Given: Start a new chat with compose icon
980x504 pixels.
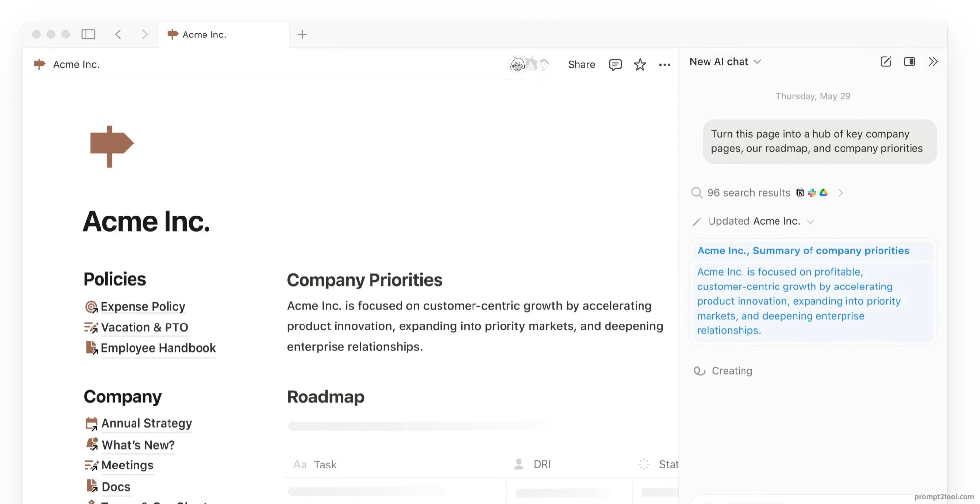Looking at the screenshot, I should (886, 62).
